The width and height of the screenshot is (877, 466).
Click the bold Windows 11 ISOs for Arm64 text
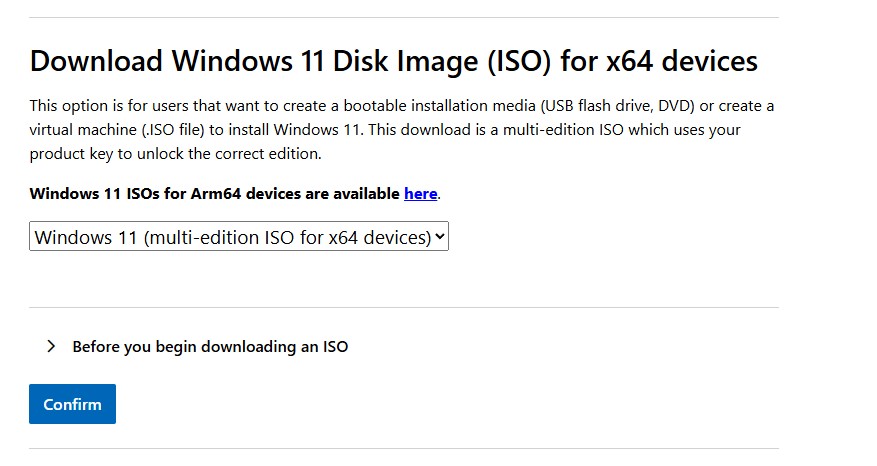coord(215,194)
